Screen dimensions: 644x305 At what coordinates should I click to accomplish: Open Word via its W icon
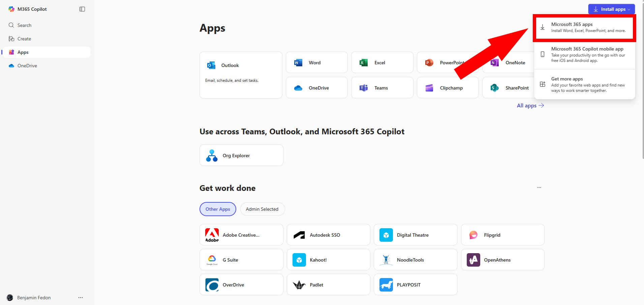tap(298, 63)
